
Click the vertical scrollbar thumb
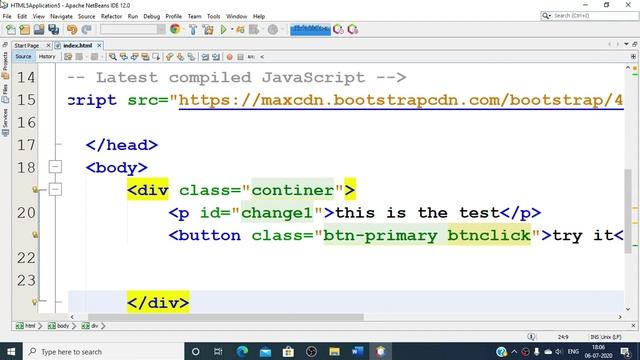(x=628, y=211)
